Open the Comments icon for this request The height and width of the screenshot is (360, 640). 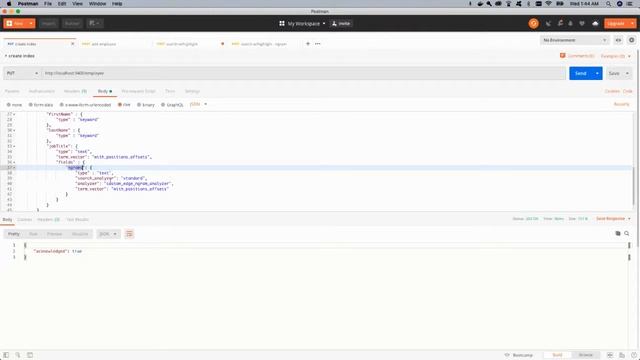click(x=562, y=56)
